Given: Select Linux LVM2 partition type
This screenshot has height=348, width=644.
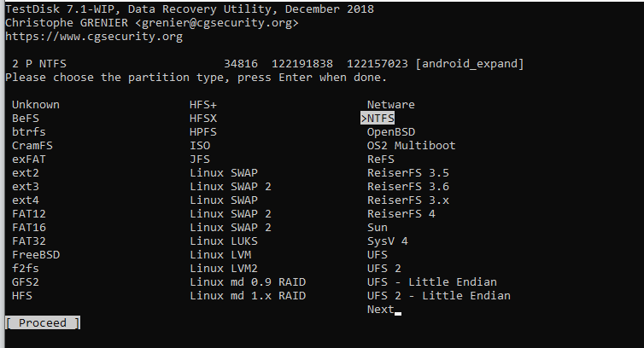Looking at the screenshot, I should click(x=220, y=269).
